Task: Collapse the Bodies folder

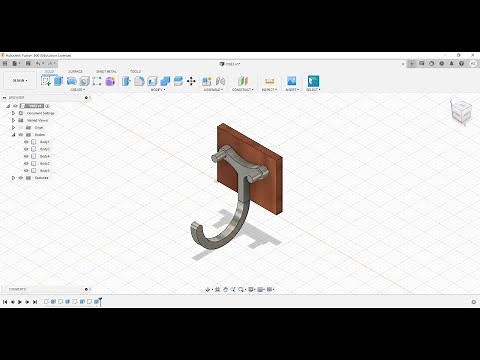Action: (13, 135)
